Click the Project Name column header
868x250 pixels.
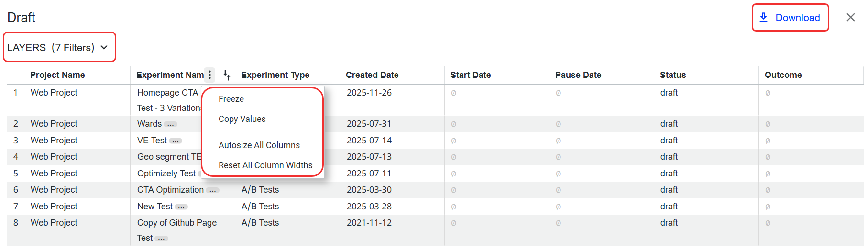pos(57,75)
